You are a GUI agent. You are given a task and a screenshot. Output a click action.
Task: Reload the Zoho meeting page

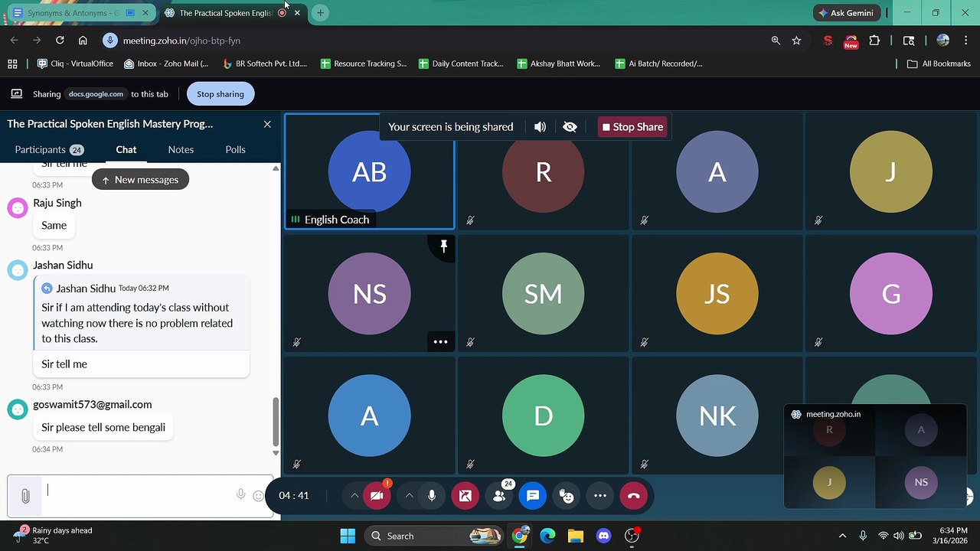(60, 41)
